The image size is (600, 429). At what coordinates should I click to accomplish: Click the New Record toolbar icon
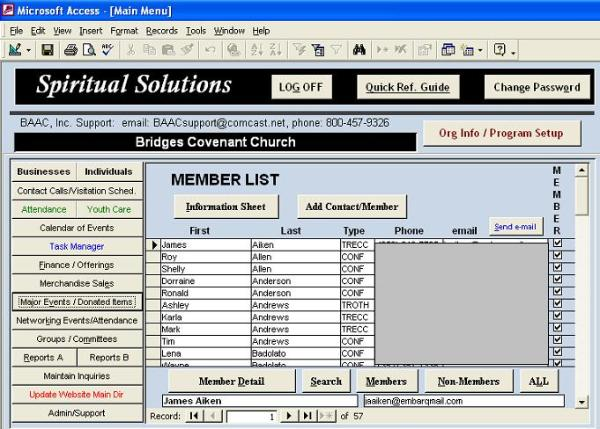382,50
